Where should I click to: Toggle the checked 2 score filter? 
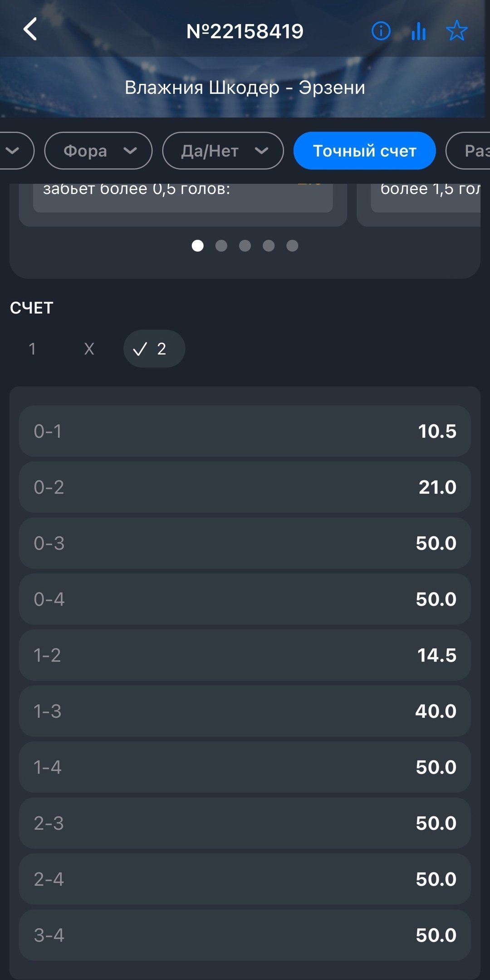pos(154,349)
